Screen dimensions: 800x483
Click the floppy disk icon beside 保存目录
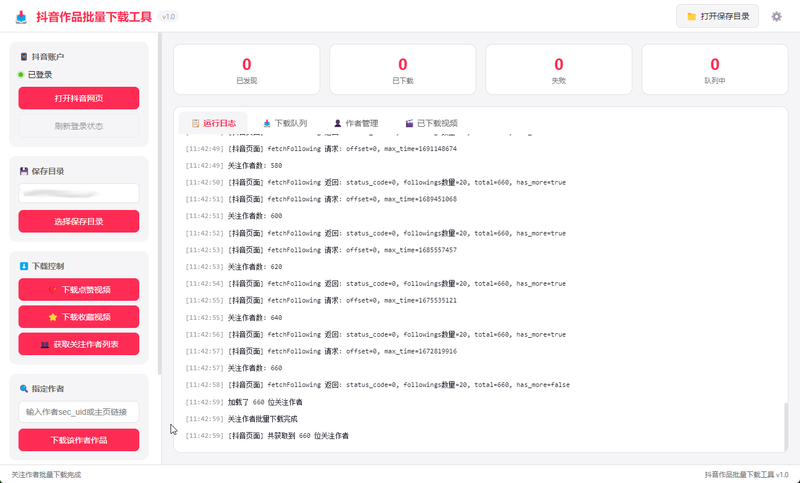tap(23, 171)
